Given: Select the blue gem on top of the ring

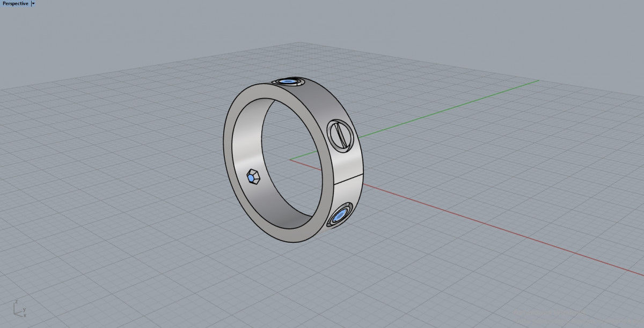Looking at the screenshot, I should pos(288,81).
